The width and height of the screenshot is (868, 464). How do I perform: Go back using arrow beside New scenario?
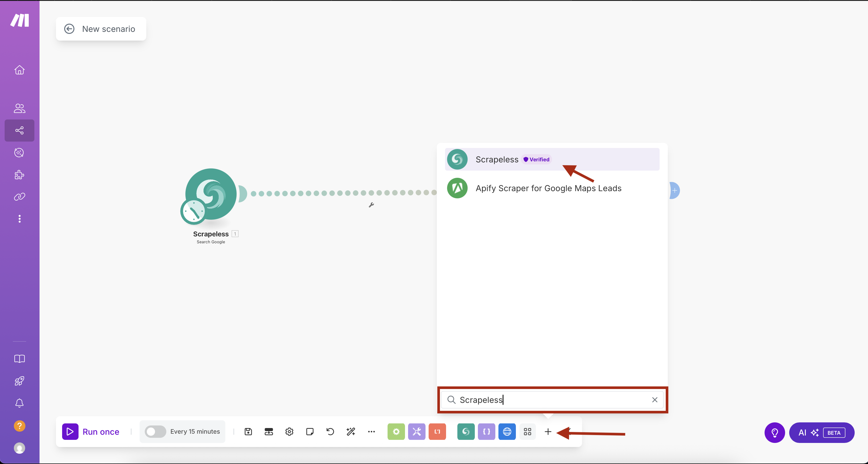click(x=69, y=29)
